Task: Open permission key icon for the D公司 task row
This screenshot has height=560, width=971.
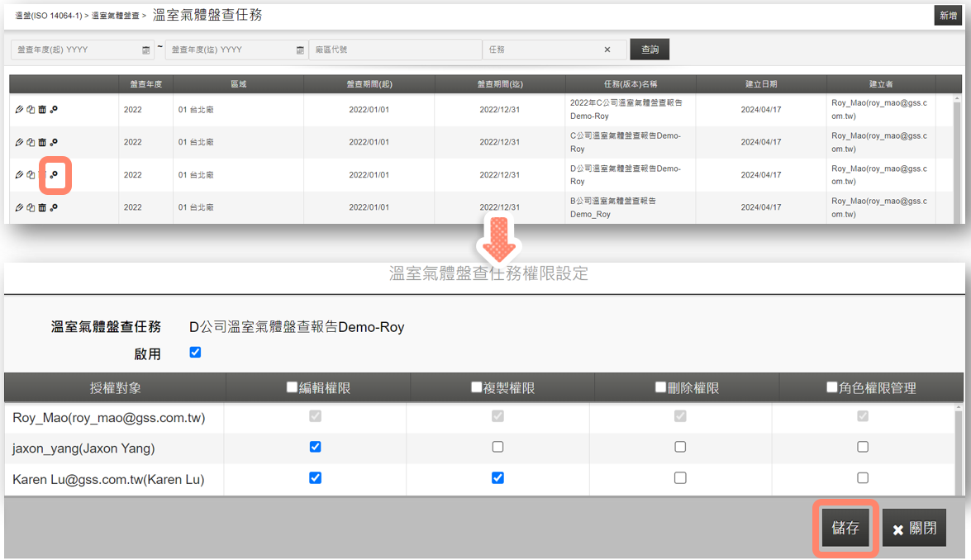Action: (x=55, y=175)
